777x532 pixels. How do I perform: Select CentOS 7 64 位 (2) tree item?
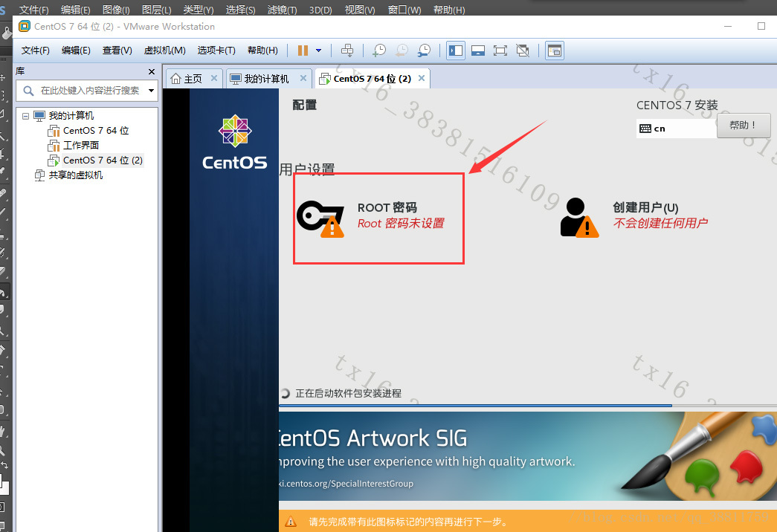(x=103, y=160)
